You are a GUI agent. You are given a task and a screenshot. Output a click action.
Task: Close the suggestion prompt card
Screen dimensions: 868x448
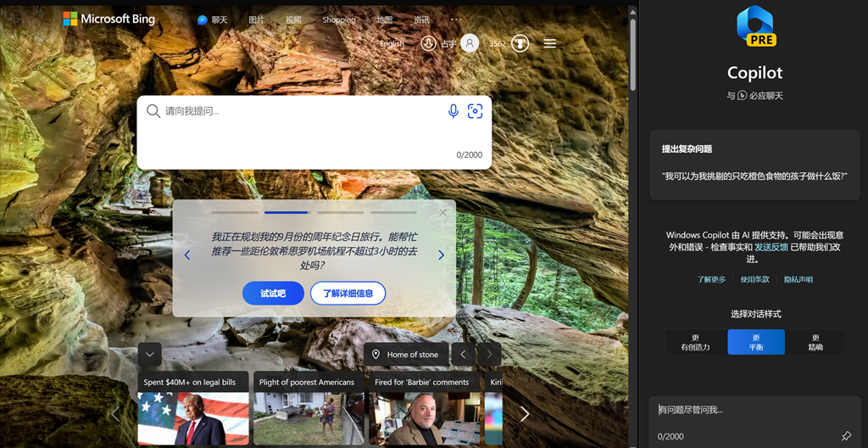pos(442,213)
